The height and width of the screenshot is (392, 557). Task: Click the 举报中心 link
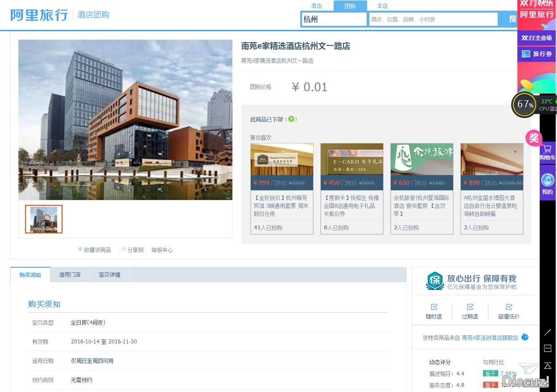click(162, 250)
